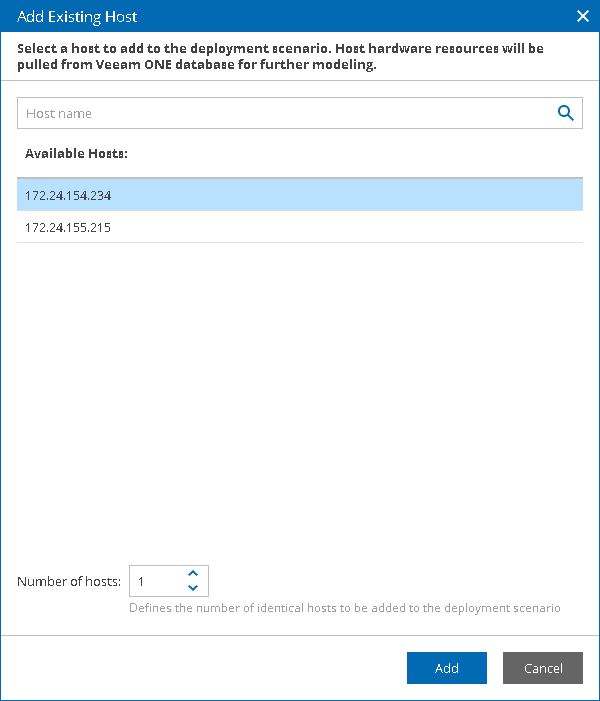
Task: Increase the number of hosts
Action: click(x=193, y=574)
